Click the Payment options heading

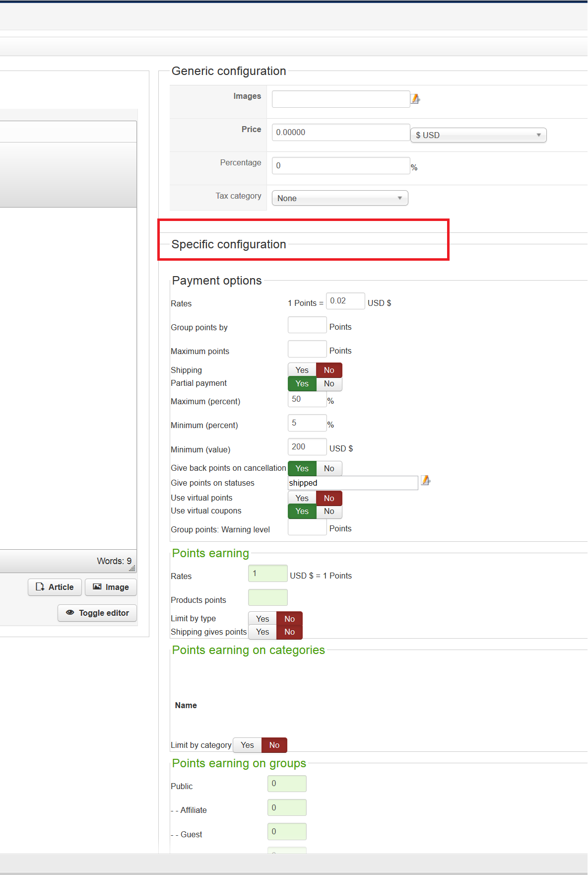(217, 281)
